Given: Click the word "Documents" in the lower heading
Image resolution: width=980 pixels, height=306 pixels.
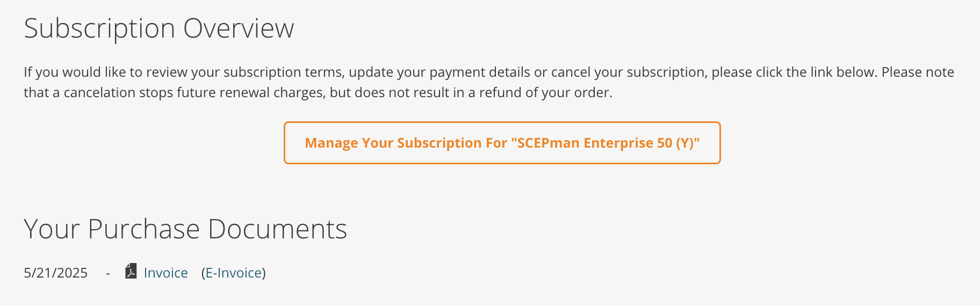Looking at the screenshot, I should pyautogui.click(x=277, y=229).
